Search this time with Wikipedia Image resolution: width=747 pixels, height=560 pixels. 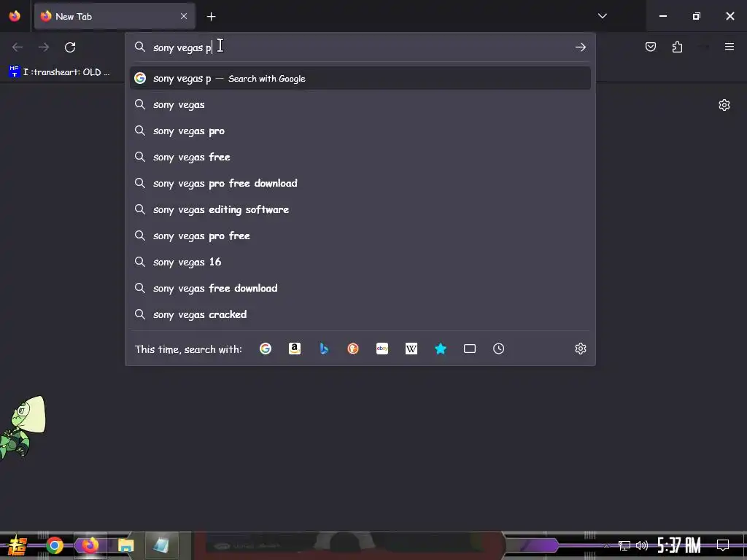point(411,349)
